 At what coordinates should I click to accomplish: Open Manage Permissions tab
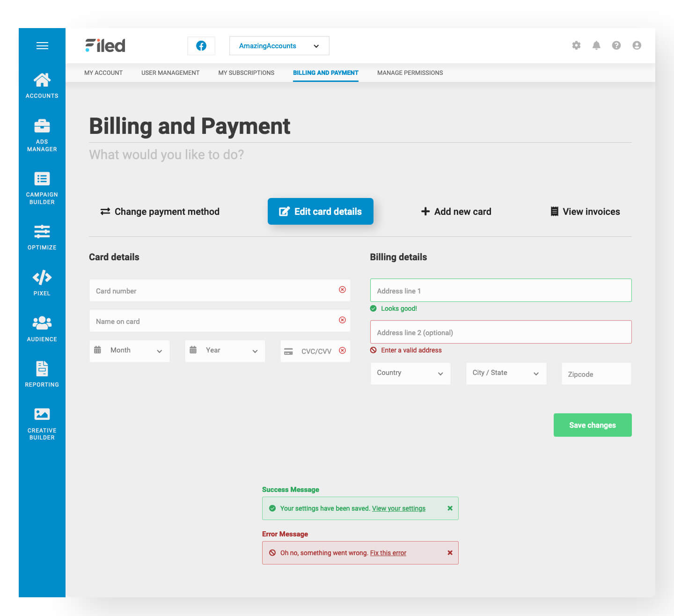(410, 73)
